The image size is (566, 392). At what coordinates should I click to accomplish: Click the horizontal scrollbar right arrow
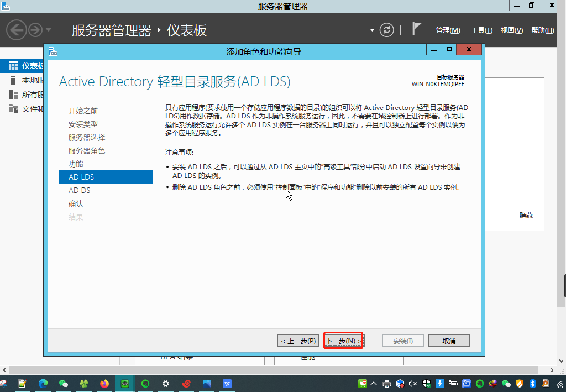click(x=552, y=370)
